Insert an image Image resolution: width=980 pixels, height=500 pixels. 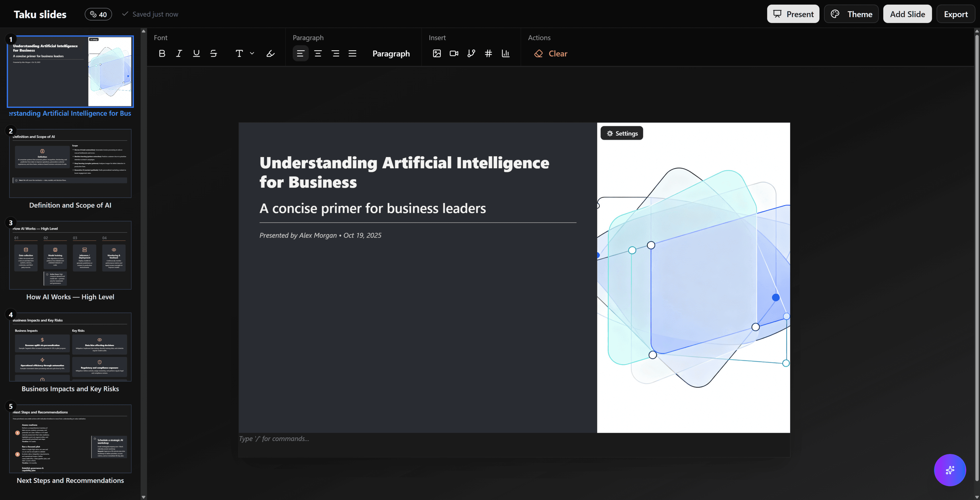[437, 53]
